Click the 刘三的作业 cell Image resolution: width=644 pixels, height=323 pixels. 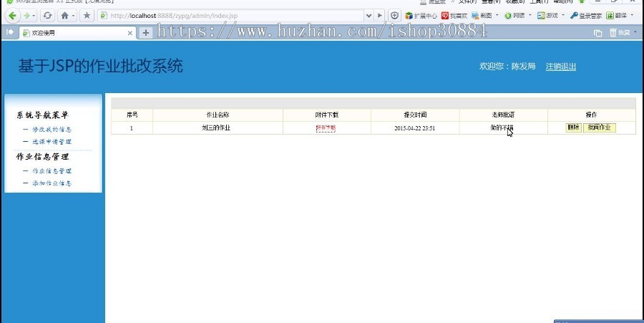[x=216, y=127]
